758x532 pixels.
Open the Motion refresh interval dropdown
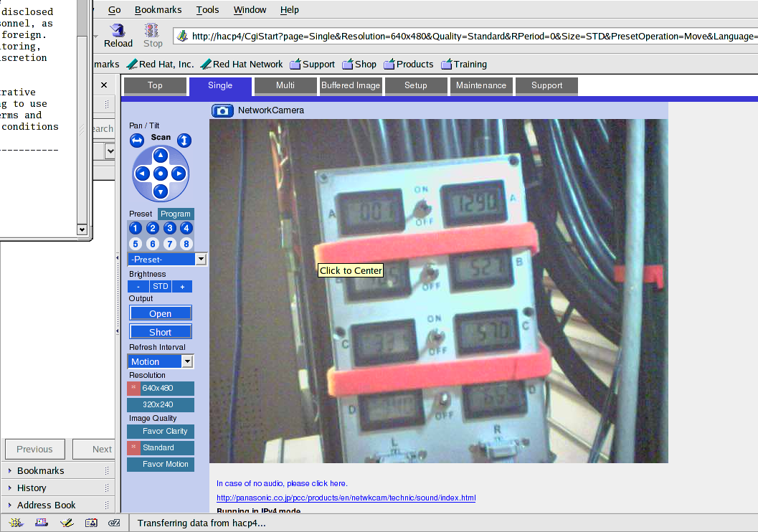(161, 361)
